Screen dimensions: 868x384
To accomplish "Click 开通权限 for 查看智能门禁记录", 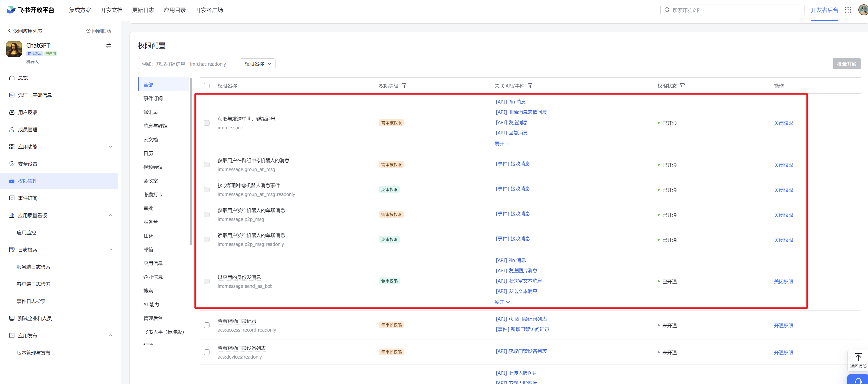I will (783, 325).
